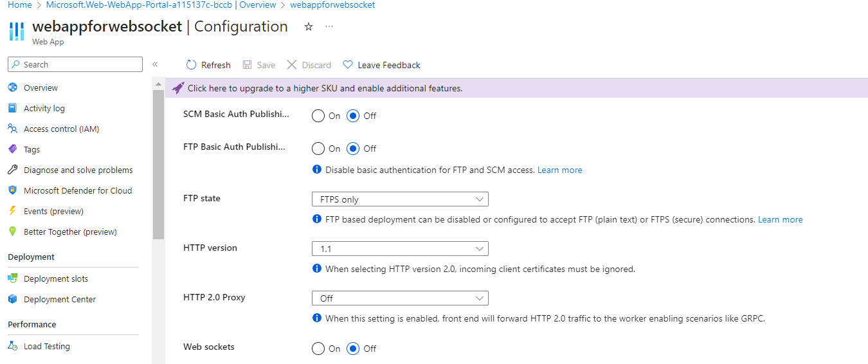Click Refresh button in toolbar
868x364 pixels.
coord(208,65)
